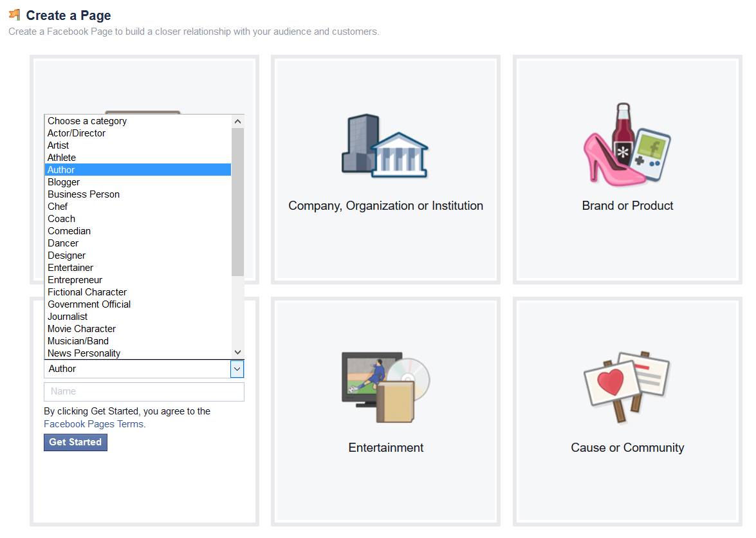This screenshot has height=538, width=756.
Task: Click the list scroll up arrow
Action: click(x=237, y=122)
